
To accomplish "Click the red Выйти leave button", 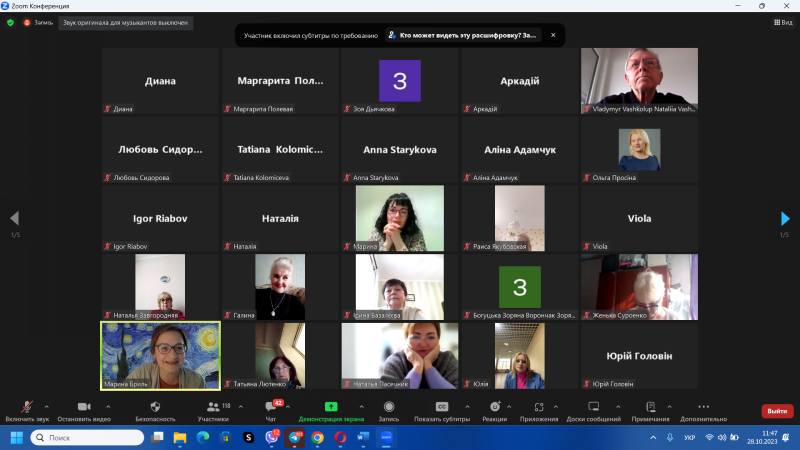I will coord(777,411).
